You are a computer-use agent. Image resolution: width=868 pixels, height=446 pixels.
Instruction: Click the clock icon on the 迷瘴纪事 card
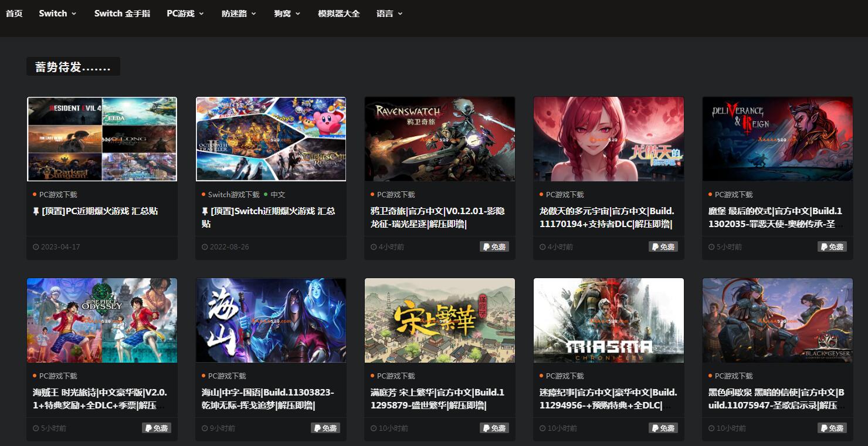[542, 428]
